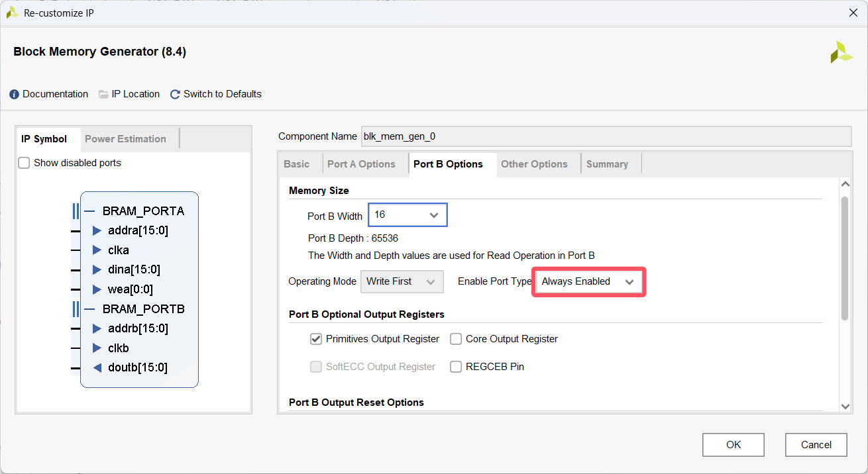
Task: Click the Component Name field
Action: 606,136
